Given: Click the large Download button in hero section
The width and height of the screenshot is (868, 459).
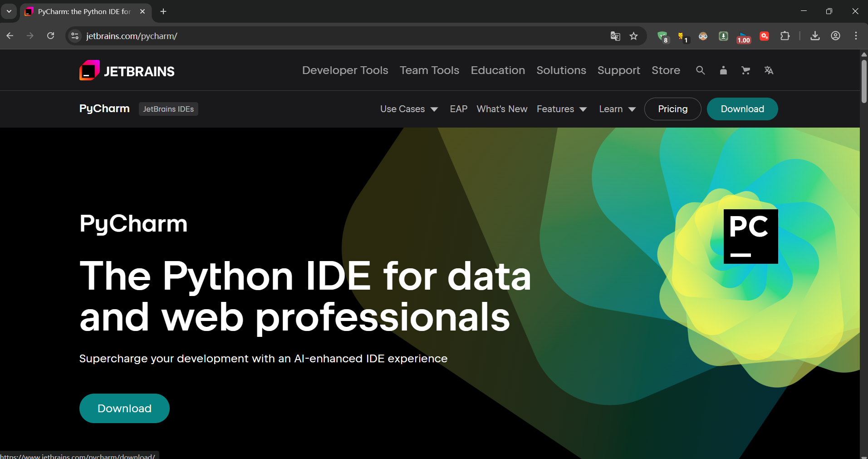Looking at the screenshot, I should pyautogui.click(x=124, y=408).
